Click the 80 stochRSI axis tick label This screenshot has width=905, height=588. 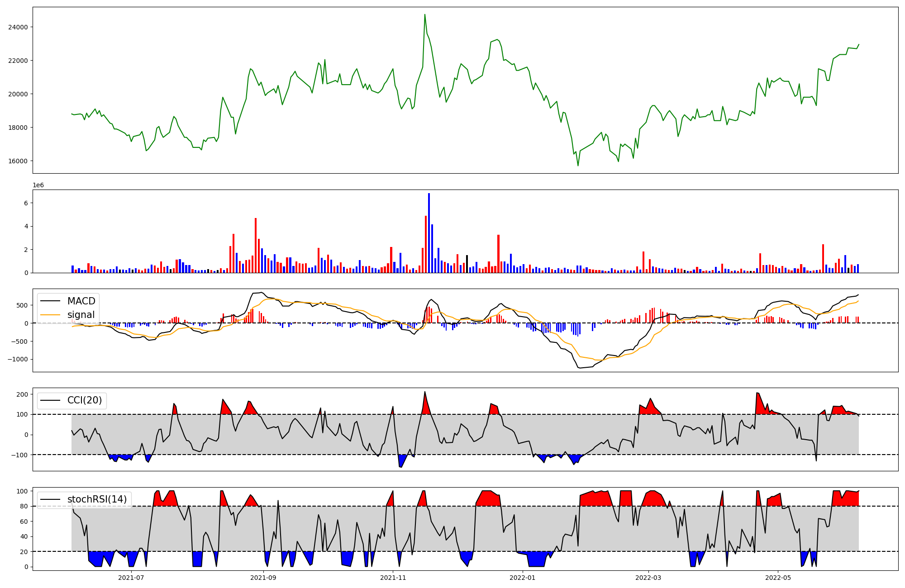24,506
